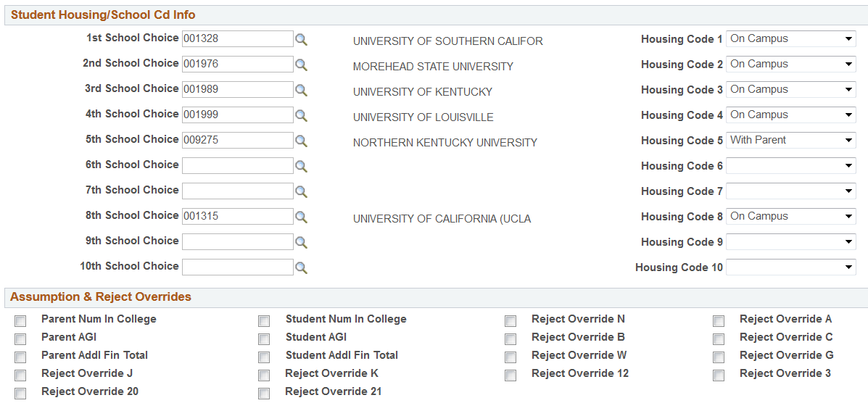
Task: Open lookup for 2nd School Choice
Action: tap(301, 65)
